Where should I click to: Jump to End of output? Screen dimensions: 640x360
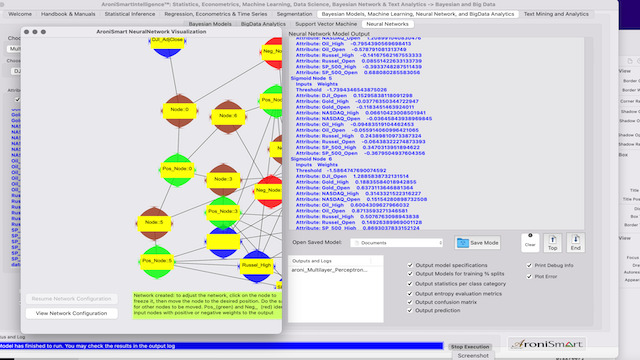tap(576, 242)
